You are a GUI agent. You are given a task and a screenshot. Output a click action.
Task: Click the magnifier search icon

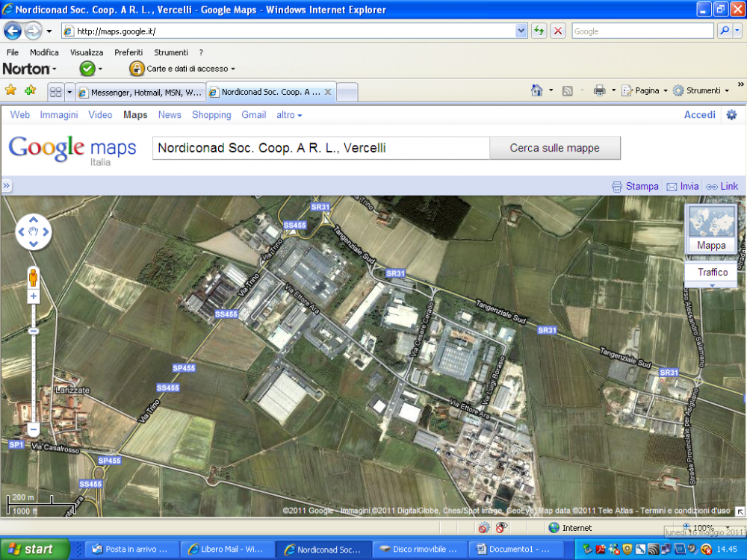(725, 31)
